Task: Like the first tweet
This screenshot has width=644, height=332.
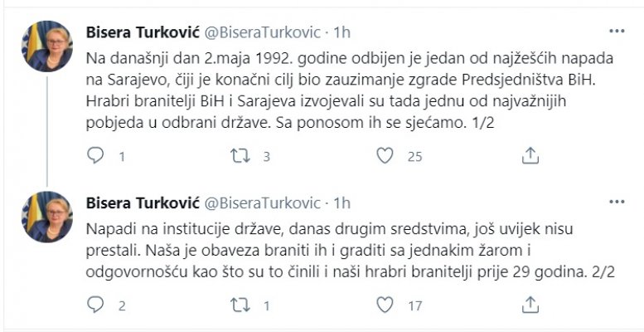Action: point(385,155)
